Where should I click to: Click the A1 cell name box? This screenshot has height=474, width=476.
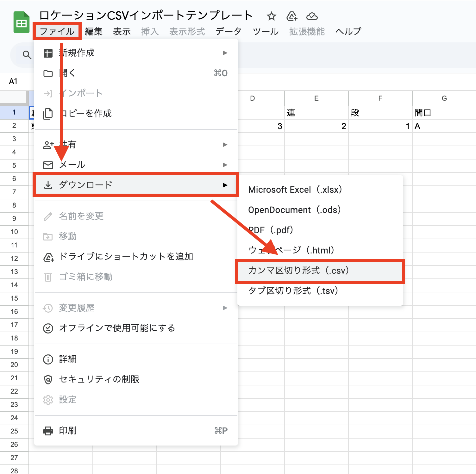13,81
